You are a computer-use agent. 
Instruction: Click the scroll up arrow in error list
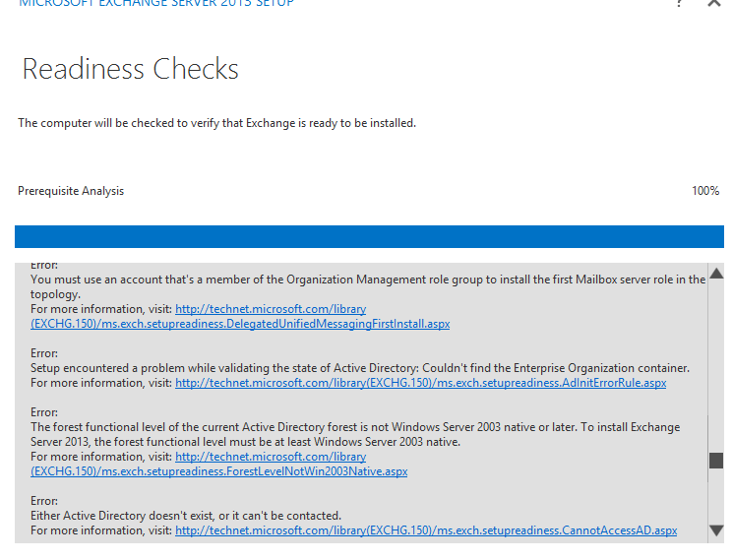pos(716,273)
